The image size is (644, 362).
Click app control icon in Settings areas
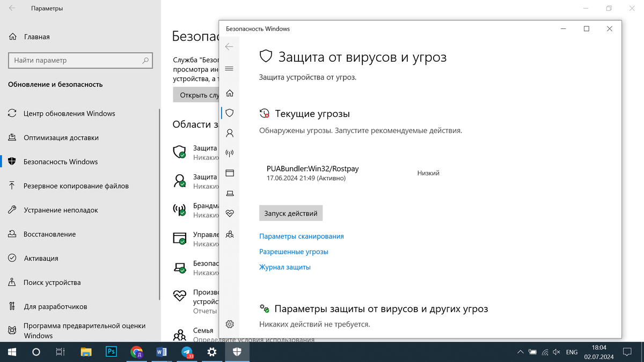tap(179, 239)
